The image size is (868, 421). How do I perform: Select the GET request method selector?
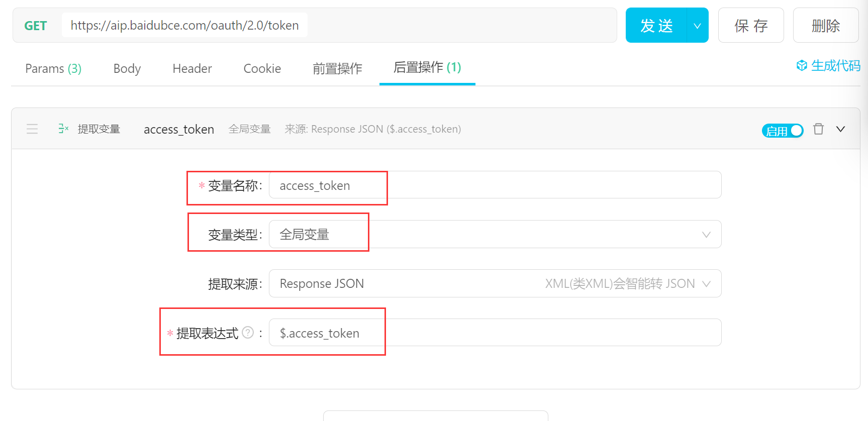tap(36, 26)
